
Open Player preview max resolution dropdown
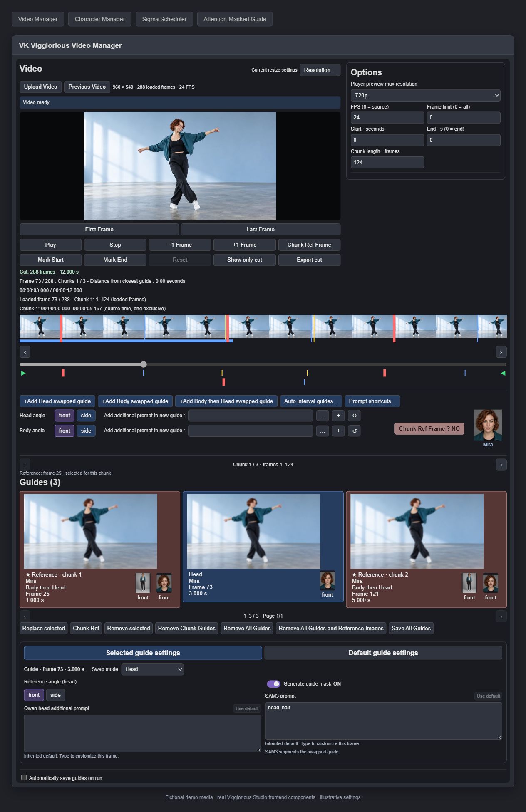coord(425,95)
